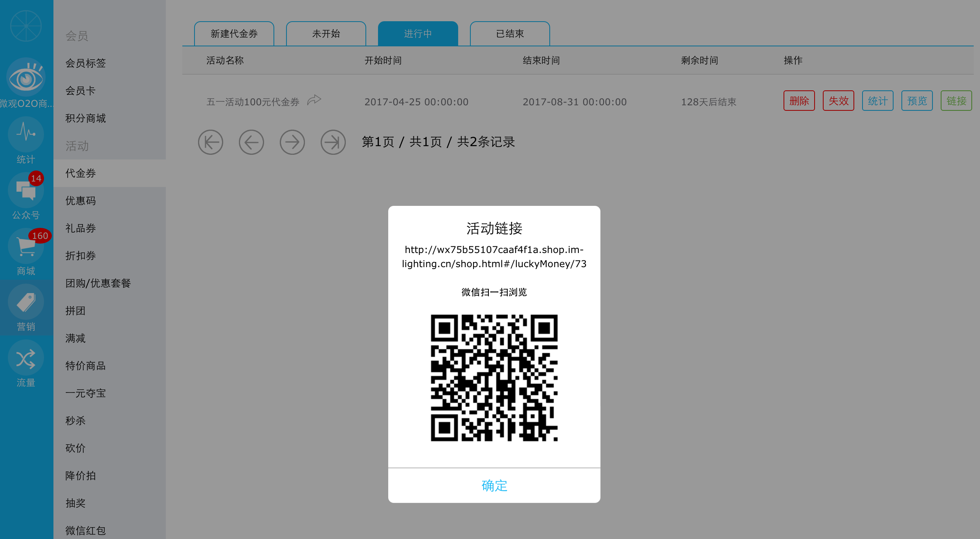Click start time 2017-04-25 00:00:00

click(x=417, y=102)
